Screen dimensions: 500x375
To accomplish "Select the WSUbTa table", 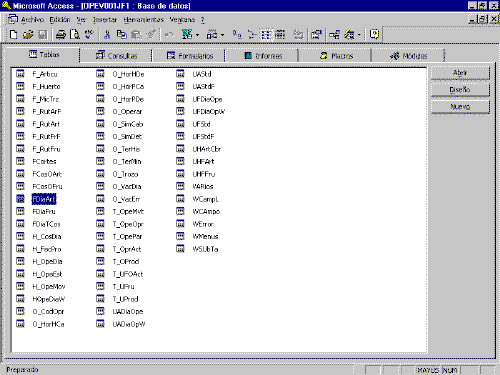I will click(205, 249).
